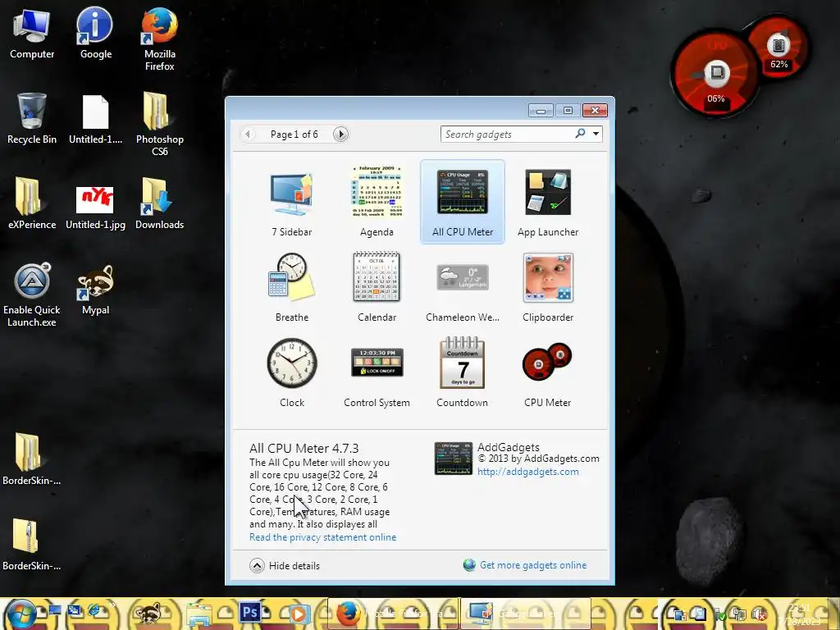Switch to Mozilla Firefox taskbar window
The height and width of the screenshot is (630, 840).
(x=393, y=614)
